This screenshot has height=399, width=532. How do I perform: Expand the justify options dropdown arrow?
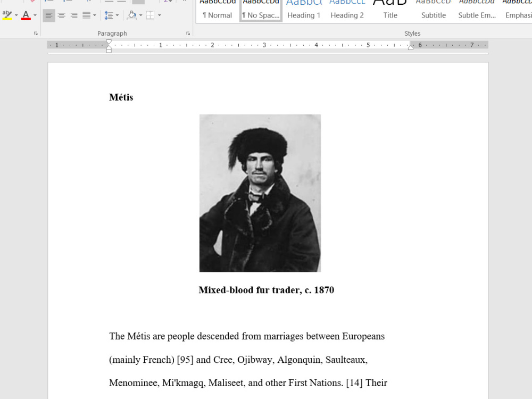[95, 15]
